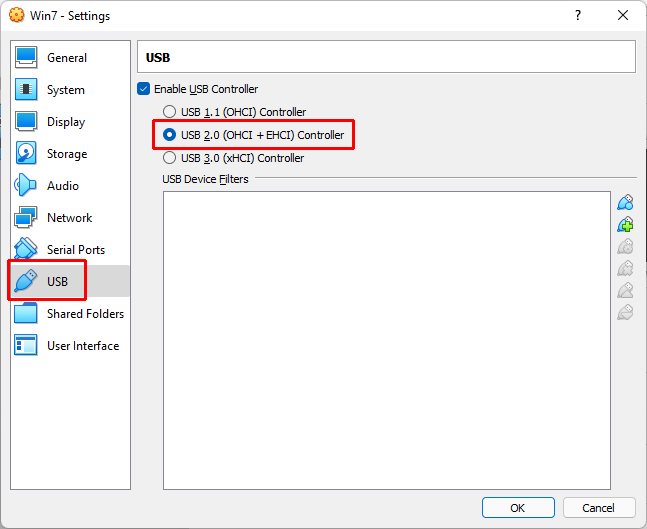Screen dimensions: 647x529
Task: Go to the Display settings monitor icon
Action: click(x=26, y=122)
